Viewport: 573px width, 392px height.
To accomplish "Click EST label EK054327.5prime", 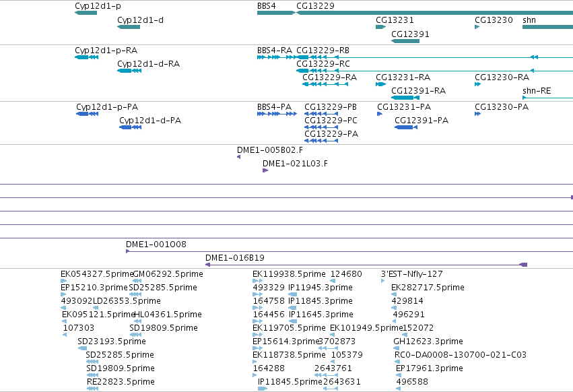I will click(x=97, y=274).
